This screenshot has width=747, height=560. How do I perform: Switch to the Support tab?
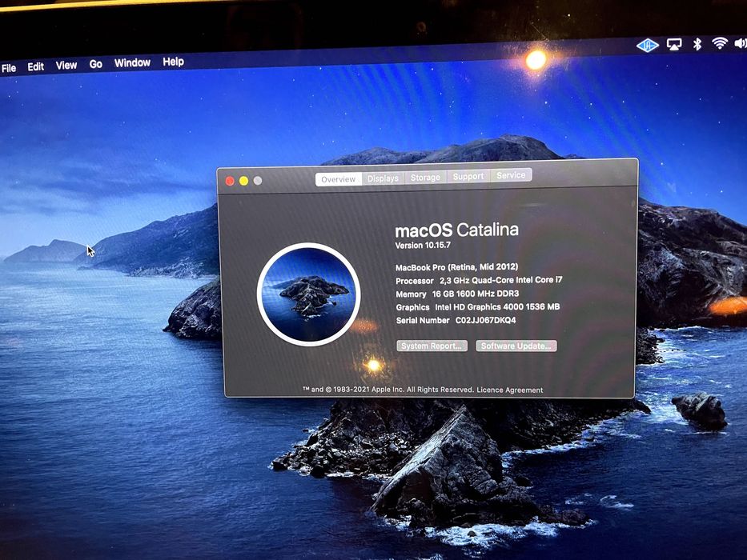468,176
